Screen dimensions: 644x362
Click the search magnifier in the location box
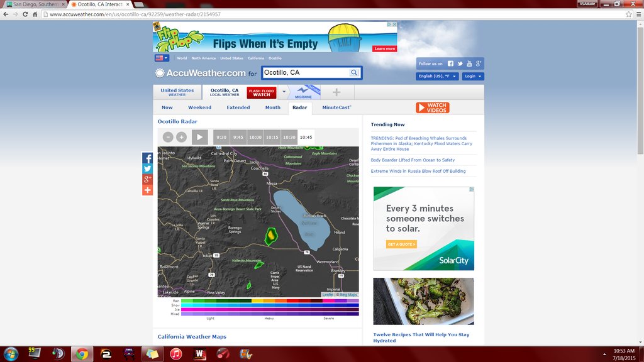pos(353,73)
